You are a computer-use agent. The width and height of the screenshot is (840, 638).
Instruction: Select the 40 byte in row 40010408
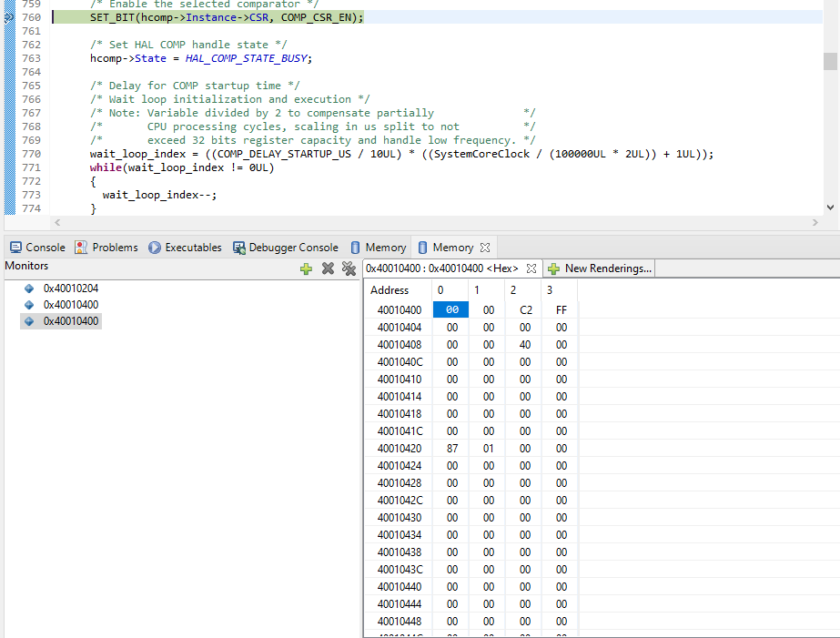click(525, 345)
